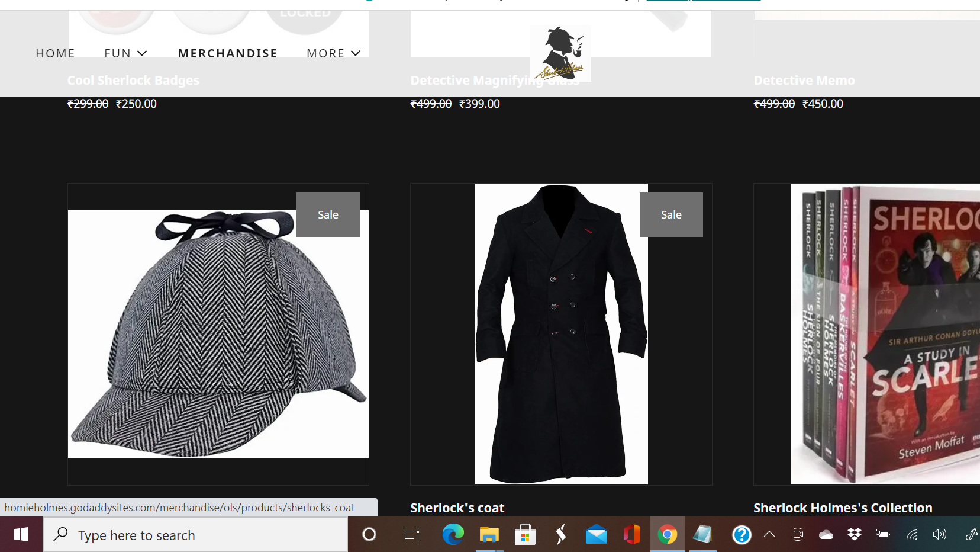Open the Windows Start menu

21,535
